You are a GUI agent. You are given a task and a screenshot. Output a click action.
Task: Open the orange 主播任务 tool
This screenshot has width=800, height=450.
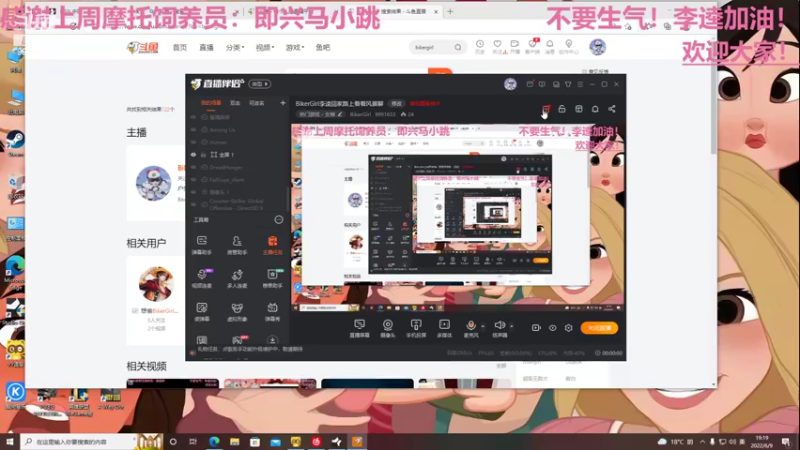[x=272, y=245]
